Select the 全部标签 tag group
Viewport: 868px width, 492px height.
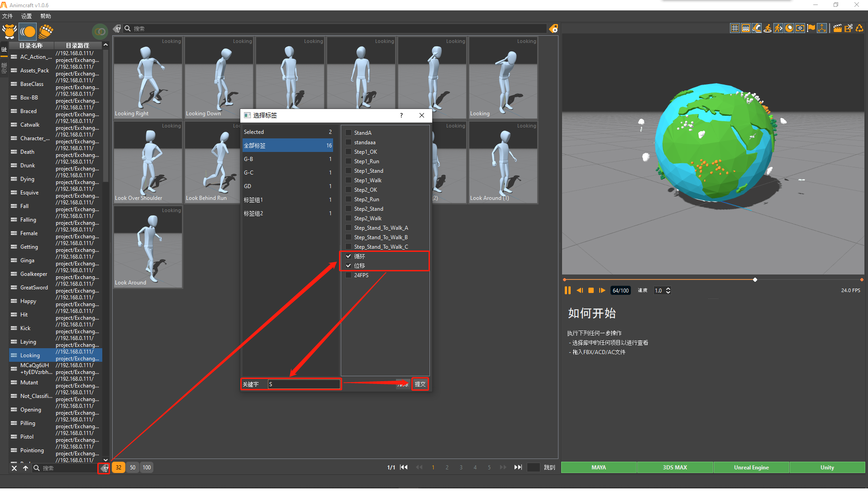point(288,146)
